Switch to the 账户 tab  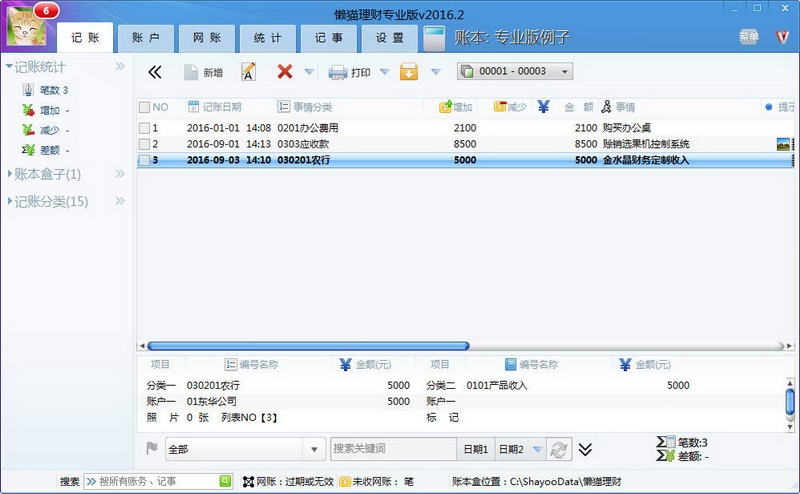pos(146,38)
